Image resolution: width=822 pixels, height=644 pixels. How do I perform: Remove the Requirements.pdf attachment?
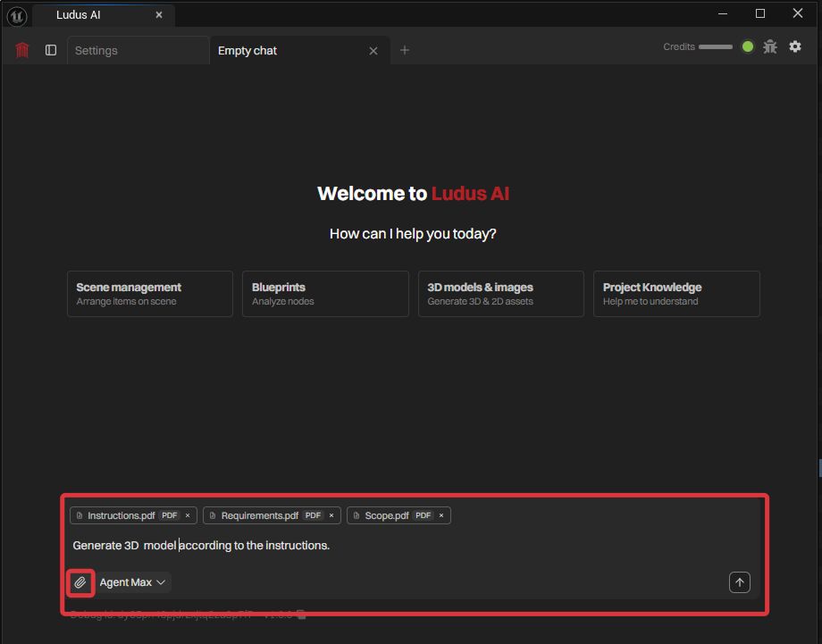pyautogui.click(x=331, y=515)
